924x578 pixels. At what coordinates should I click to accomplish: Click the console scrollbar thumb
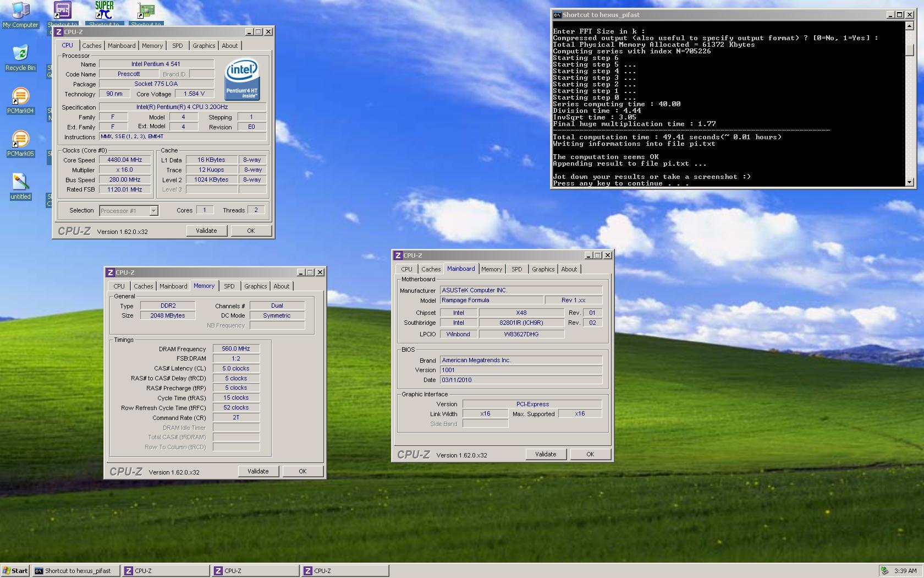[909, 50]
